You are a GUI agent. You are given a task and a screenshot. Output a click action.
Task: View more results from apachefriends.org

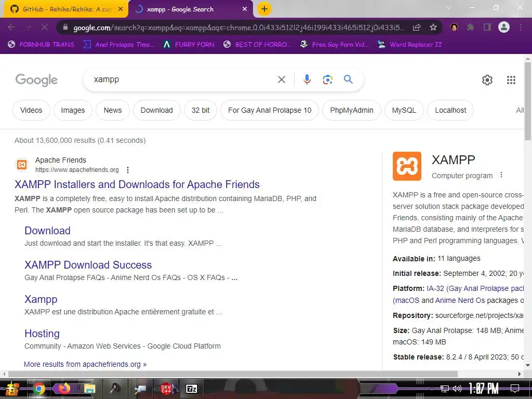[x=85, y=364]
